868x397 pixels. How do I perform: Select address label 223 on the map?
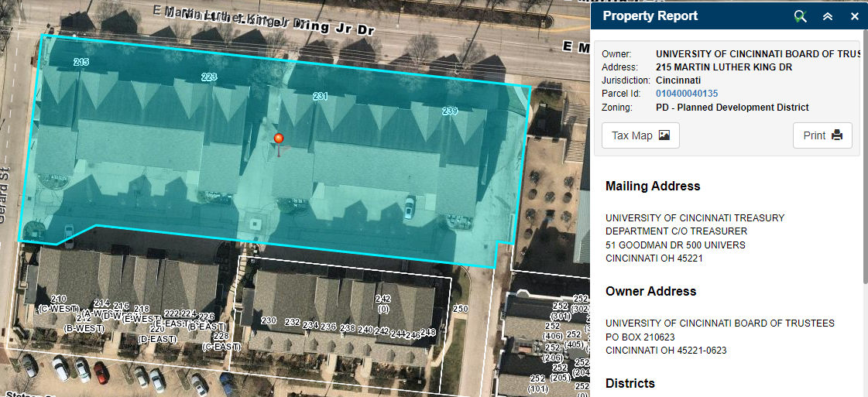(x=209, y=77)
